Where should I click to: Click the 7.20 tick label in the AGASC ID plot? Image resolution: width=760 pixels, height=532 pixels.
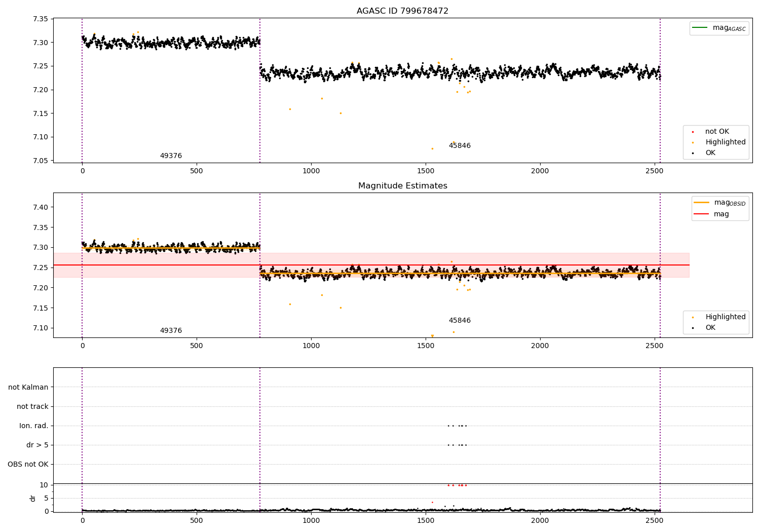click(x=40, y=90)
